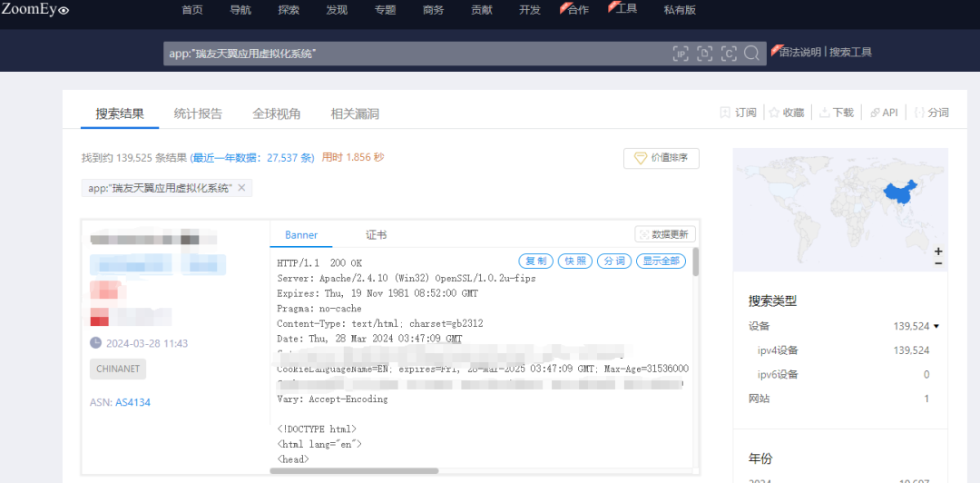980x483 pixels.
Task: Click the Server Apache header line
Action: pos(407,278)
